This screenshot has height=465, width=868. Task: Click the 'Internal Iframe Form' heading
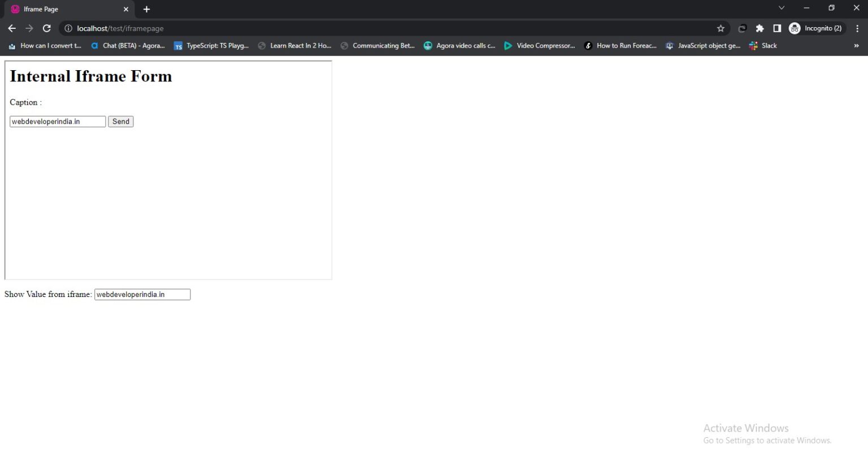pyautogui.click(x=90, y=76)
